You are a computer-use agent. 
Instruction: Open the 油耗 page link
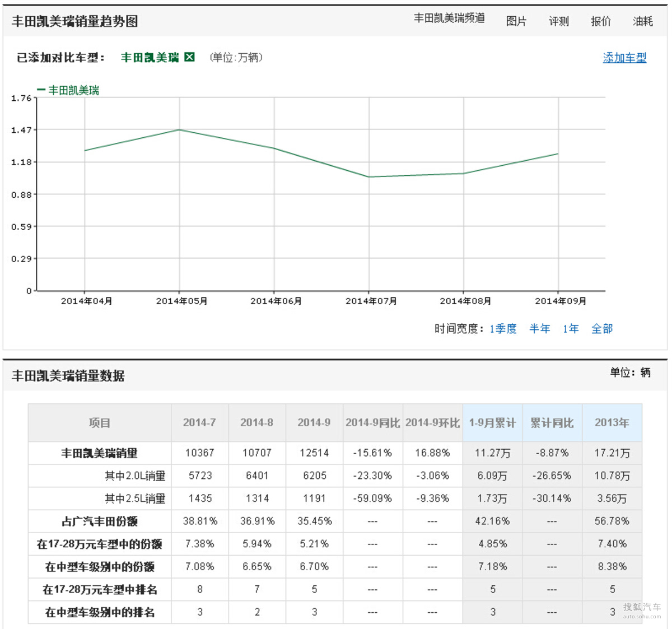point(642,21)
